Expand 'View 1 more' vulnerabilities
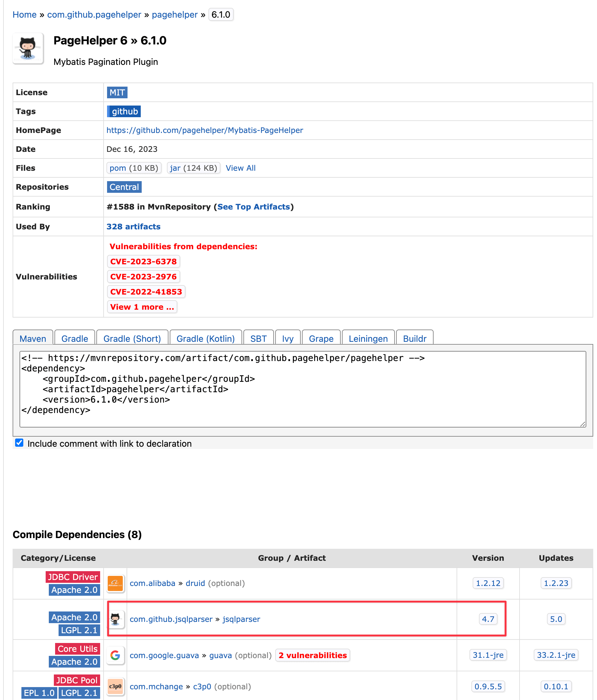597x700 pixels. pos(142,307)
